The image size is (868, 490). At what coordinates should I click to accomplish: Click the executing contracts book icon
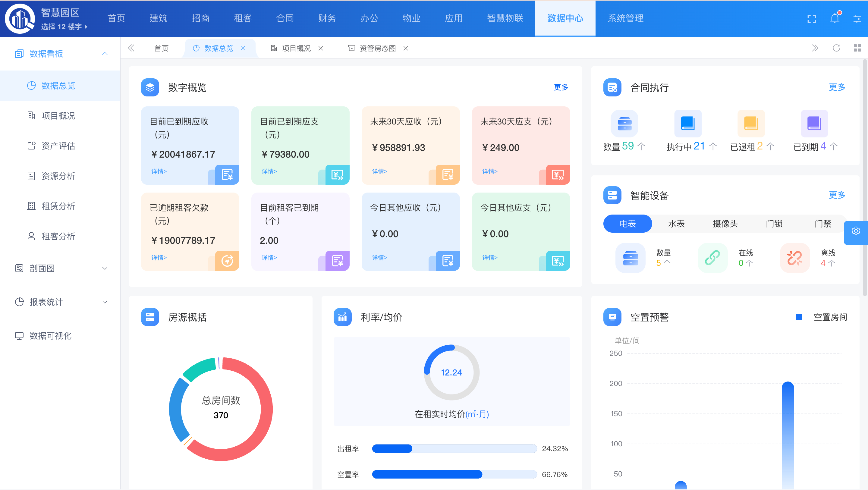point(687,123)
